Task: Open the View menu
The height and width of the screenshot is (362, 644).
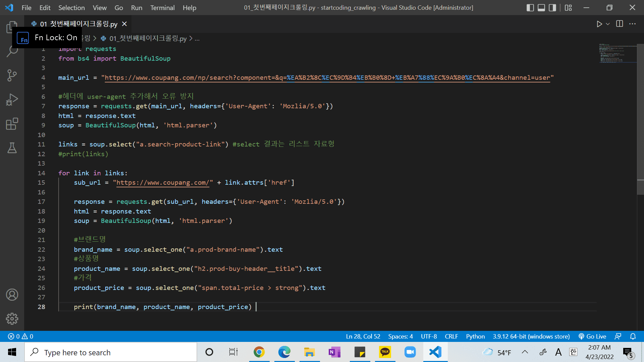Action: (x=100, y=8)
